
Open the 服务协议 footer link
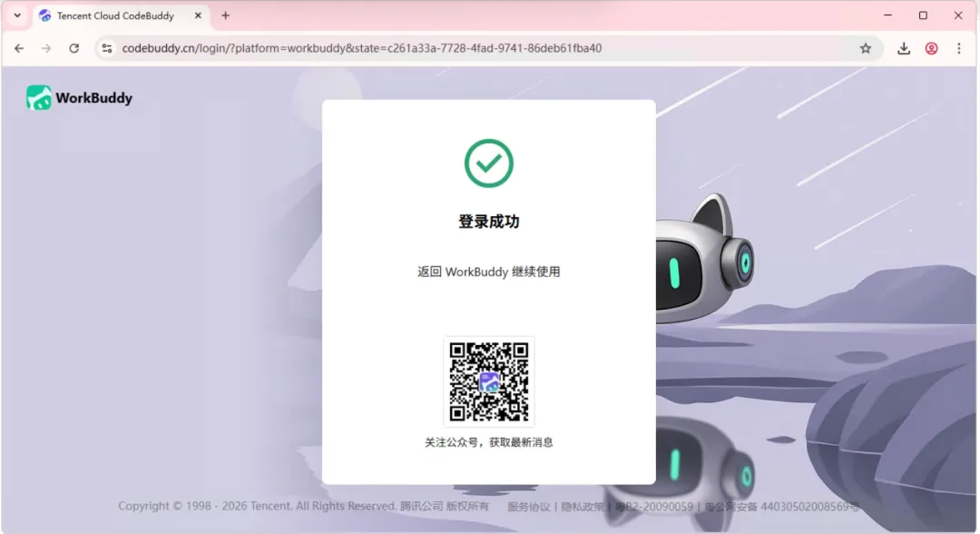[x=529, y=507]
